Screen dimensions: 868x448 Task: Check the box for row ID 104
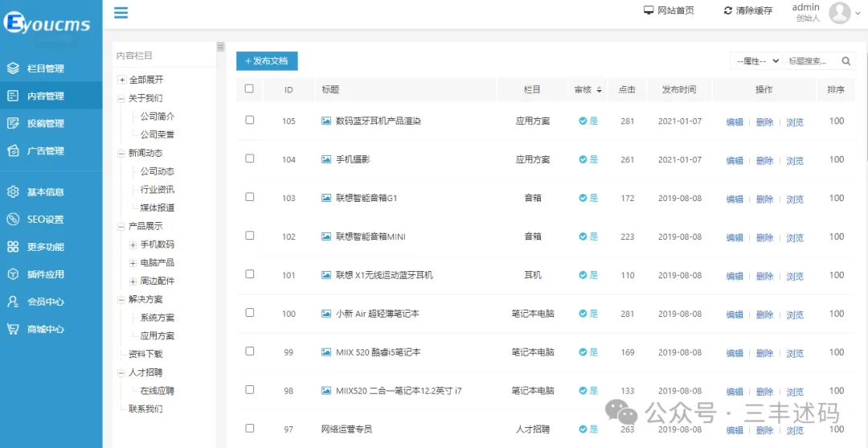(250, 158)
